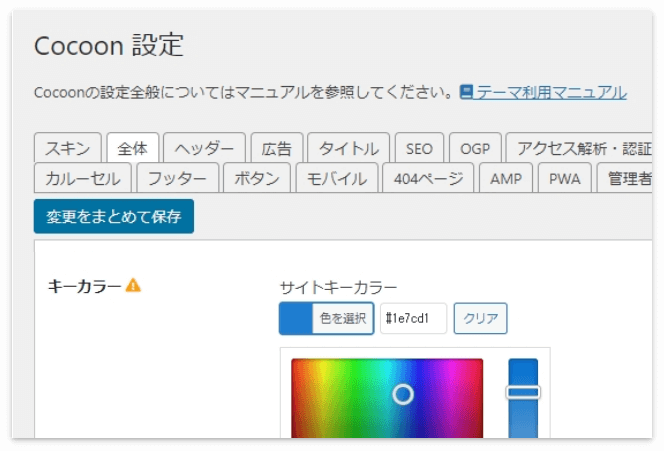Click the 色を選択 color button
The height and width of the screenshot is (451, 664).
(326, 318)
